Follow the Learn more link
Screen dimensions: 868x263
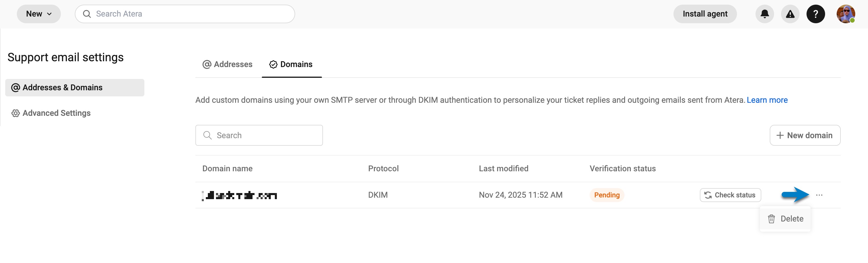(x=767, y=100)
